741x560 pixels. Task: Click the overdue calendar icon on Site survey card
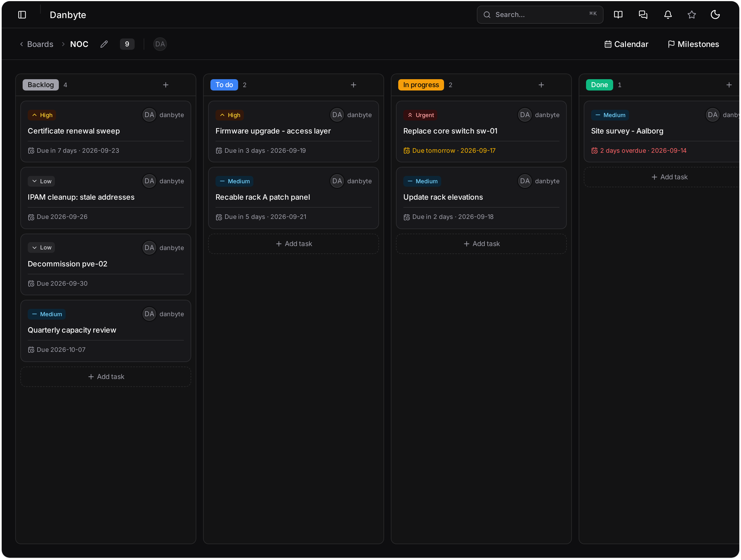click(x=594, y=151)
